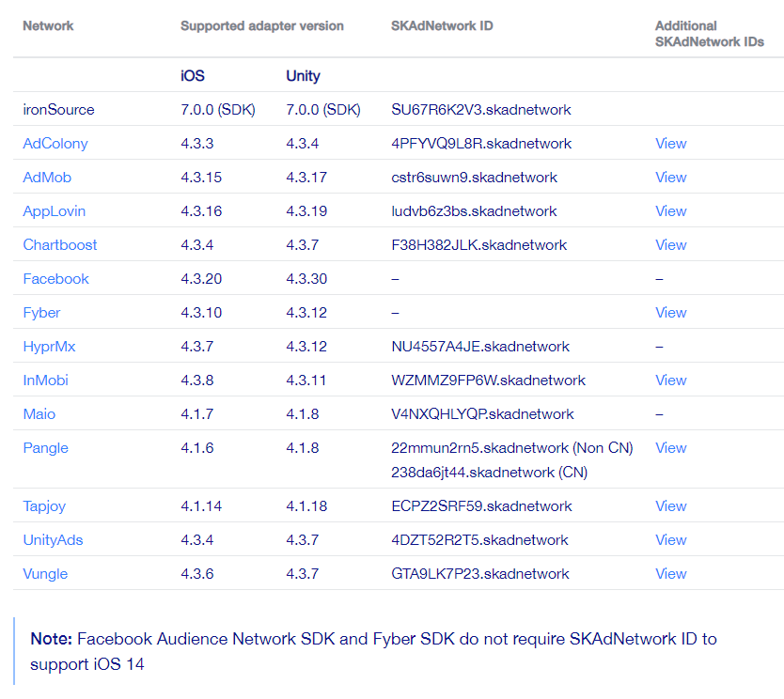Open the InMobi network link

point(45,381)
